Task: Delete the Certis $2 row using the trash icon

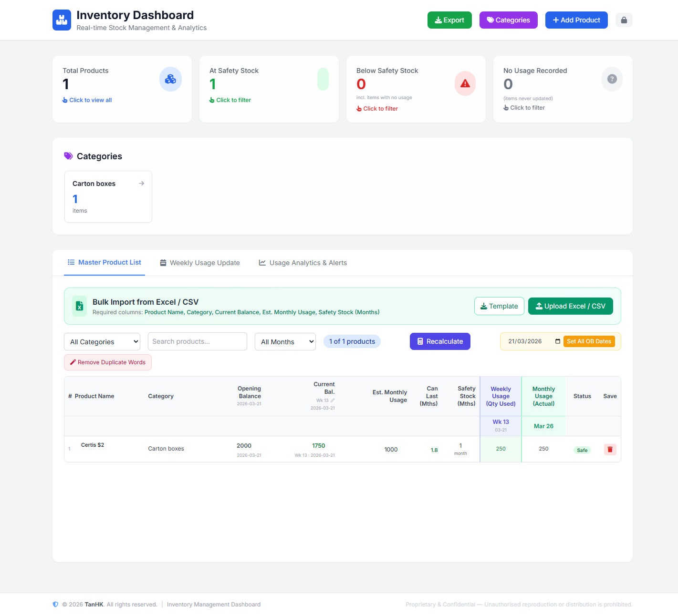Action: [609, 449]
